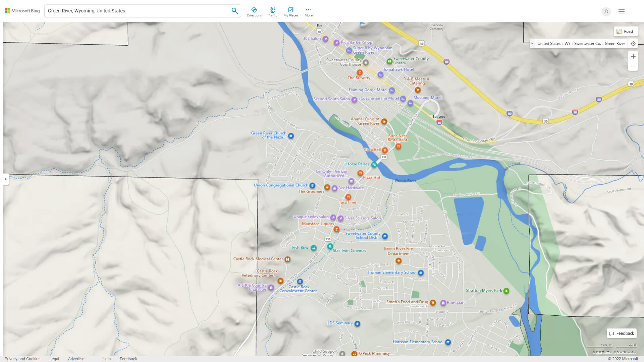Image resolution: width=644 pixels, height=362 pixels.
Task: Select the Taco Bell restaurant pin
Action: (x=384, y=150)
